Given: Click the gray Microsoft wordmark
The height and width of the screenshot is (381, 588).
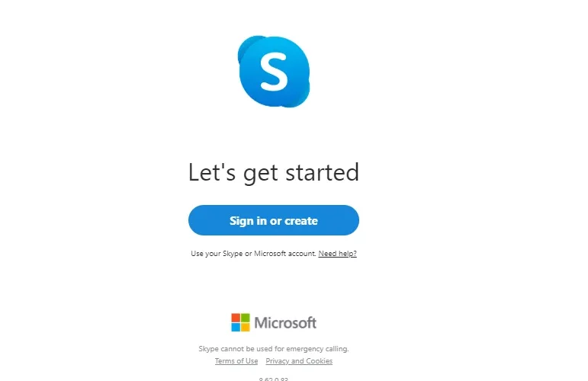Looking at the screenshot, I should (285, 322).
